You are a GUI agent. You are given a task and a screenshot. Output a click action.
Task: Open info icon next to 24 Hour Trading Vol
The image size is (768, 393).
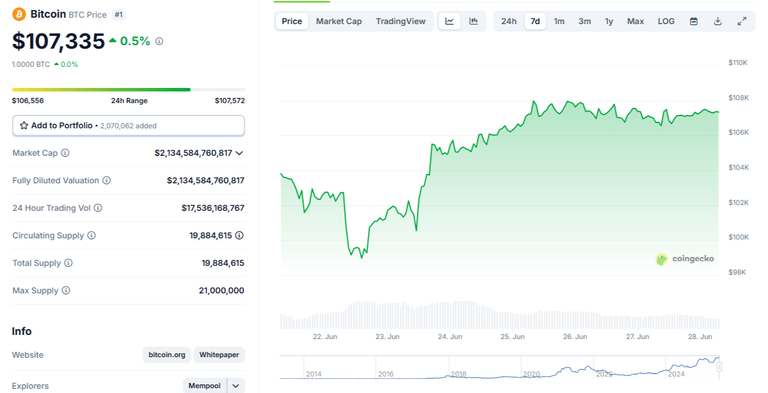coord(98,208)
